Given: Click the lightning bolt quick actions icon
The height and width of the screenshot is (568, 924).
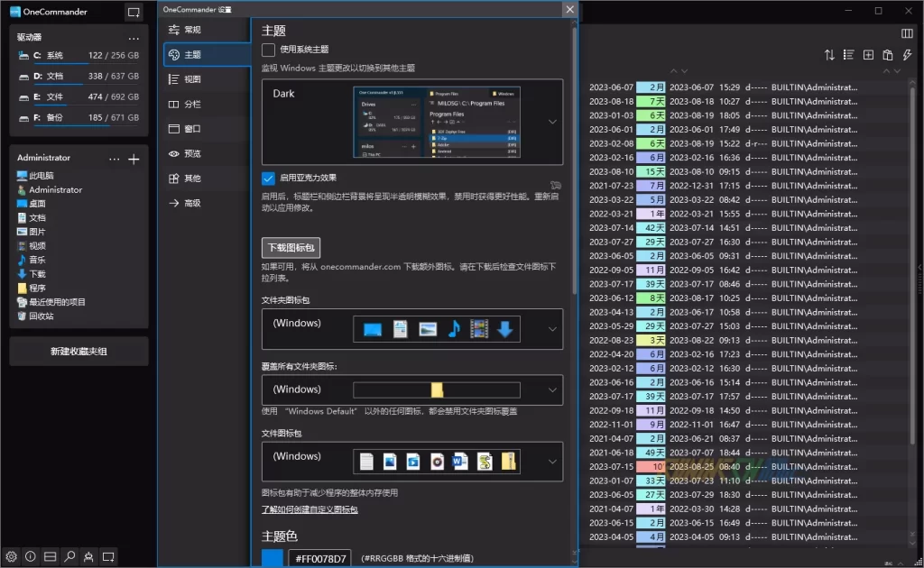Looking at the screenshot, I should tap(908, 55).
